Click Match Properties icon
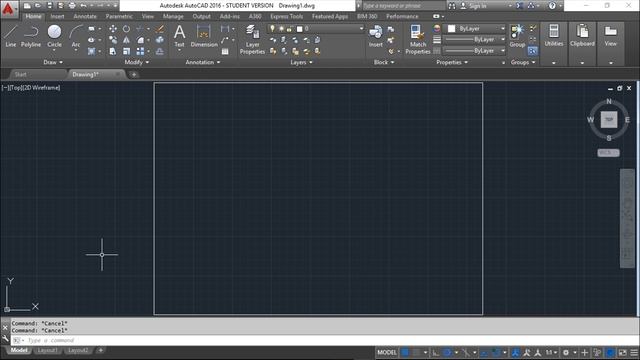The width and height of the screenshot is (640, 360). [418, 39]
